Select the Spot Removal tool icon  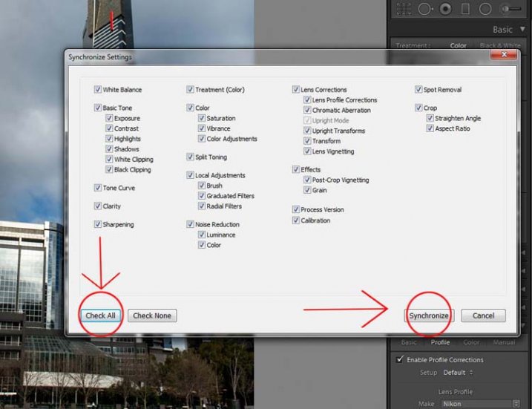tap(425, 10)
